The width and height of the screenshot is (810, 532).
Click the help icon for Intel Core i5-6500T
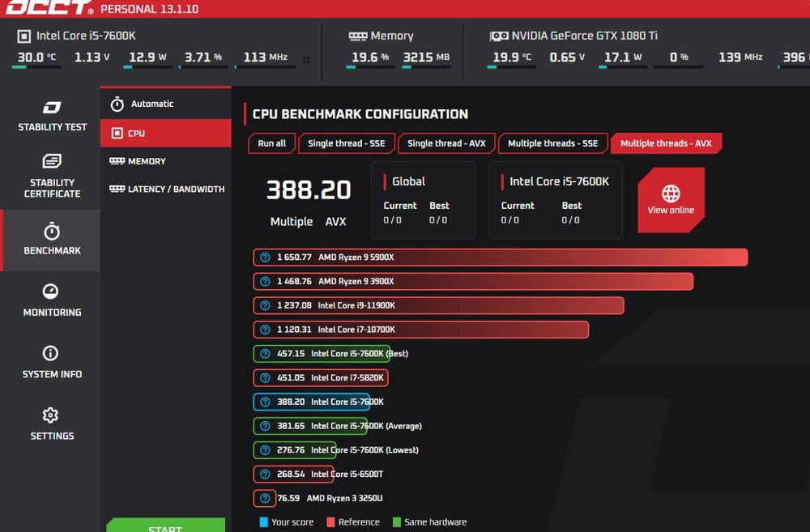coord(265,475)
